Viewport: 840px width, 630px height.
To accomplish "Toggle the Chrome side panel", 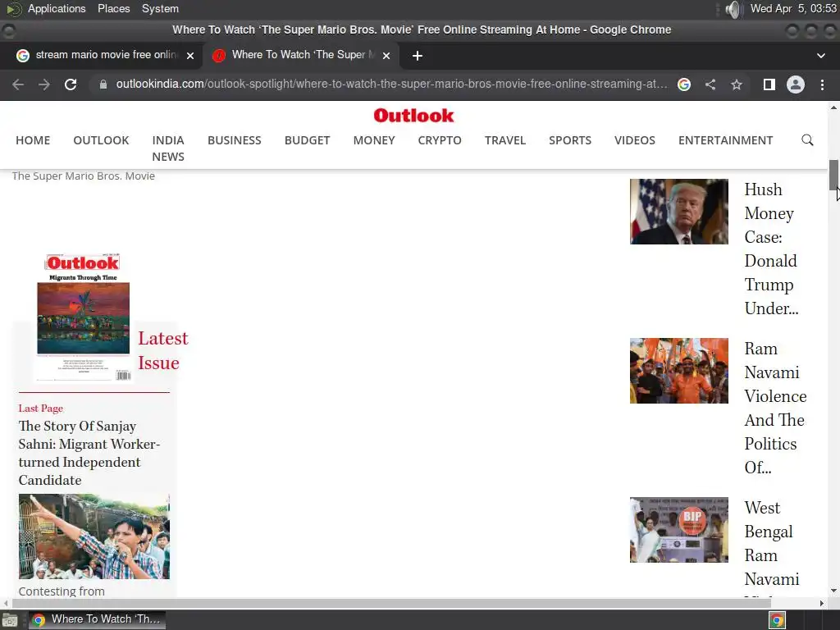I will click(769, 84).
